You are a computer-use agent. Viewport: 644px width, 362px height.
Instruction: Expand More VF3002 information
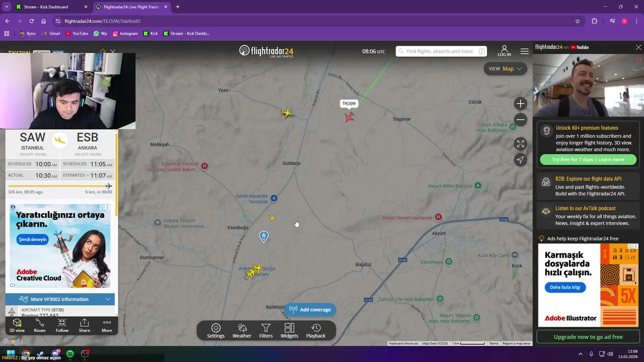click(x=60, y=299)
